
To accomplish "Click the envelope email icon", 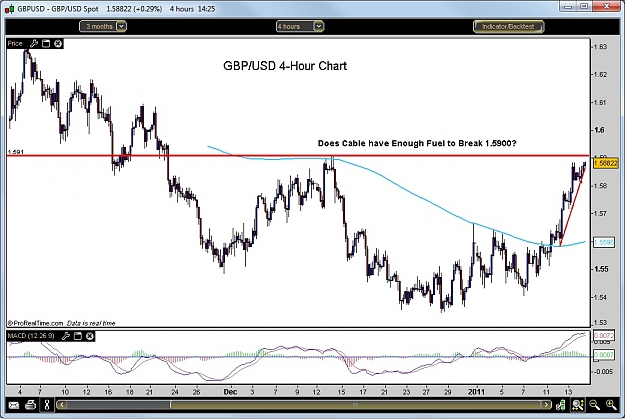I will tap(14, 405).
